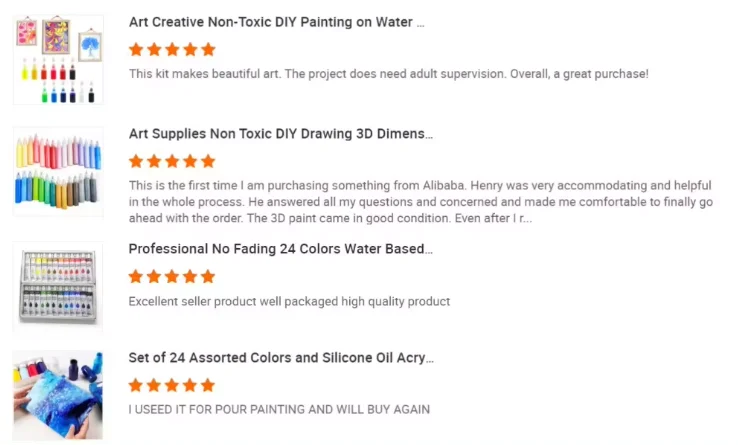Select the "This kit makes beautiful art" review text
This screenshot has height=445, width=738.
pyautogui.click(x=388, y=74)
